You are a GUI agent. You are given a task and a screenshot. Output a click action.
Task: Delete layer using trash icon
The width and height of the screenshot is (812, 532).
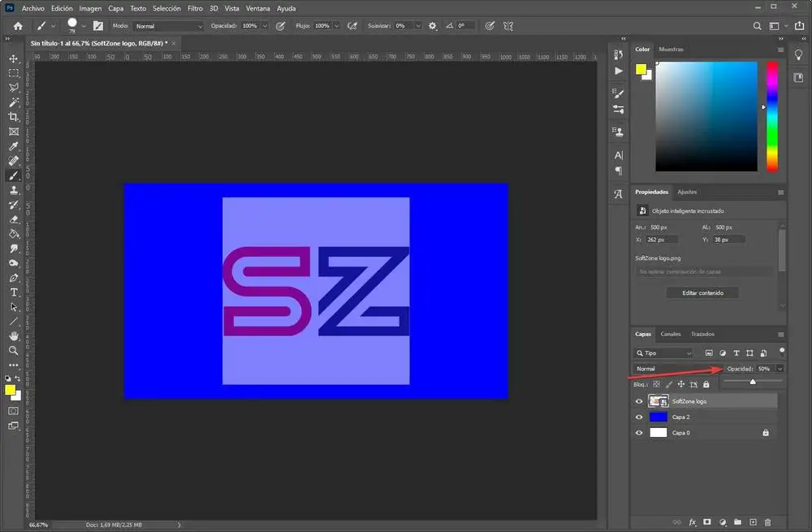point(767,522)
